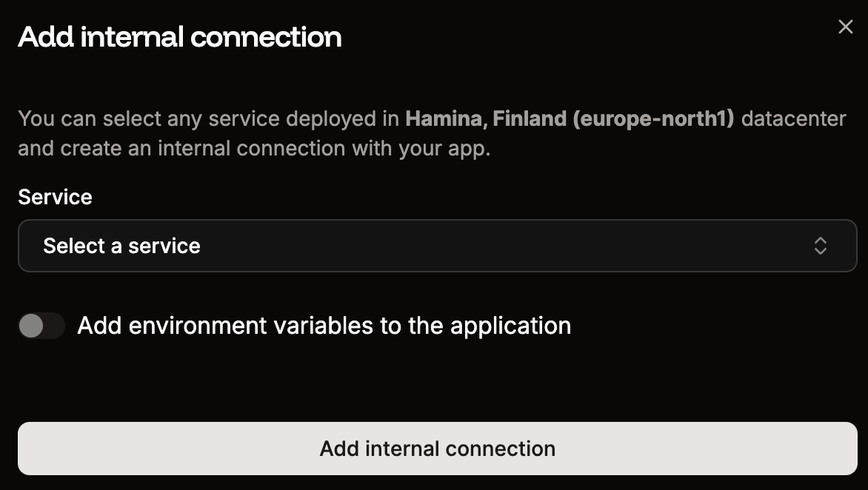The height and width of the screenshot is (490, 868).
Task: Click the X icon to dismiss dialog
Action: (845, 27)
